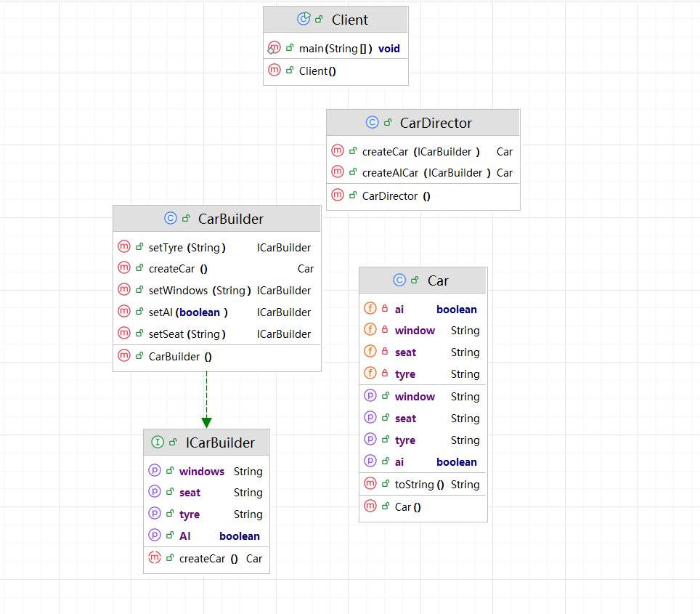
Task: Select the setAI(boolean) method row
Action: point(188,312)
